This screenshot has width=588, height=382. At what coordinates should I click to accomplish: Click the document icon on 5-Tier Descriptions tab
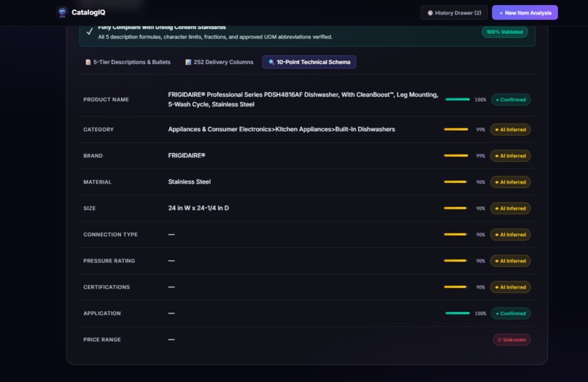pyautogui.click(x=88, y=62)
